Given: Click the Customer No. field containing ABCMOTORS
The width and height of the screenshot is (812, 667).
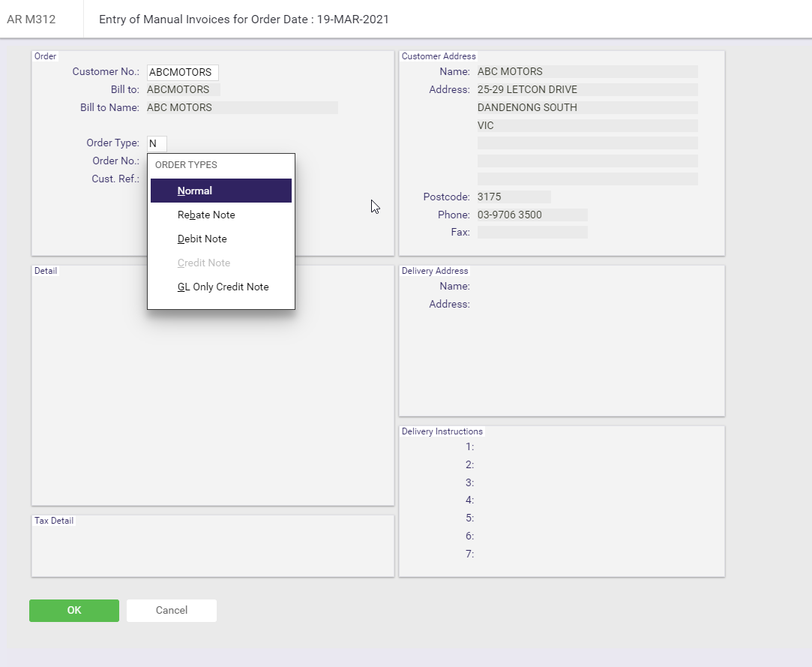Looking at the screenshot, I should point(183,72).
